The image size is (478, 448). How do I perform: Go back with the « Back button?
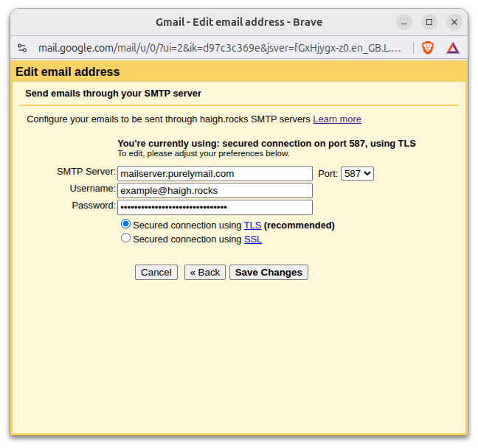point(204,272)
